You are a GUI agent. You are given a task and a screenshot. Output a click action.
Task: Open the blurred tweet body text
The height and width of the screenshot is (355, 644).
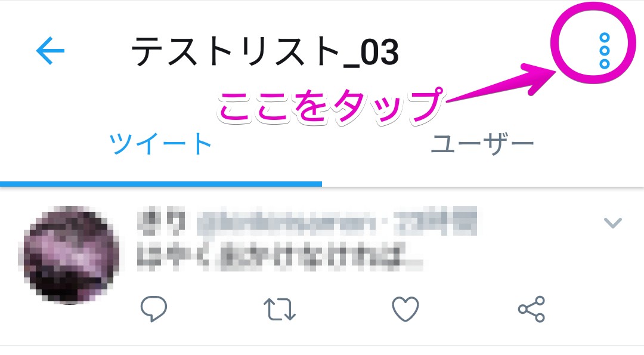279,256
